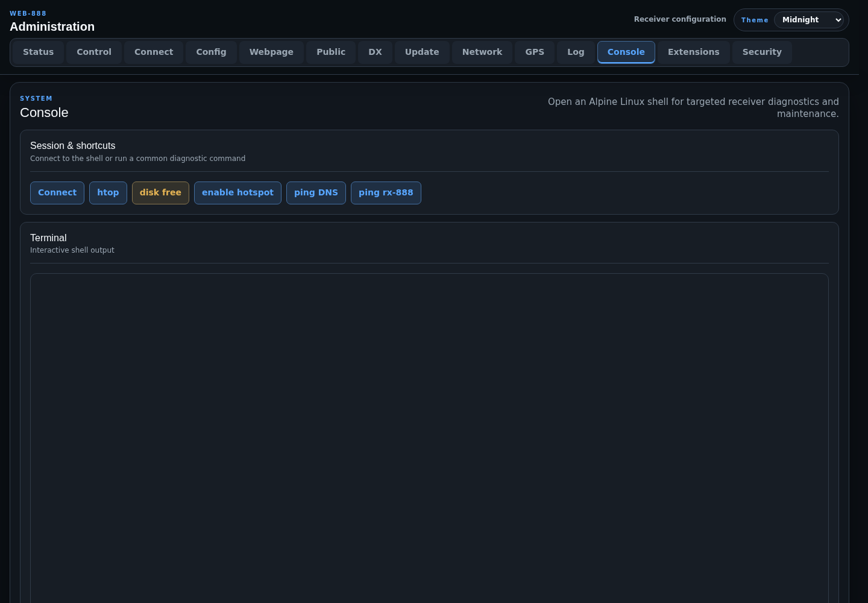Go to the Connect tab

pos(154,52)
